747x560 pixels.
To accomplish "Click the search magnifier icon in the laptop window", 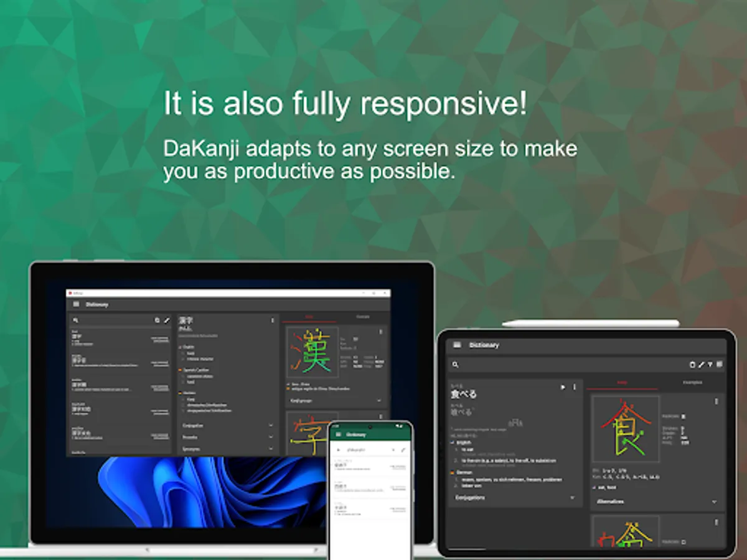I will (x=75, y=320).
